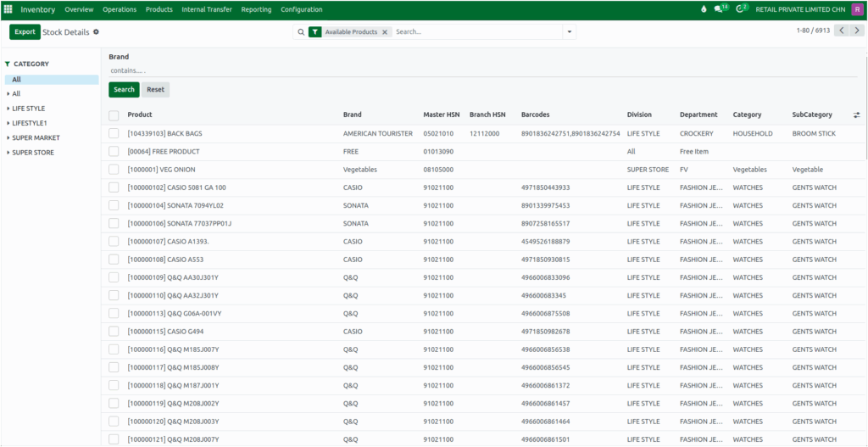Expand the LIFESTYLE1 category
The height and width of the screenshot is (447, 868).
(8, 123)
